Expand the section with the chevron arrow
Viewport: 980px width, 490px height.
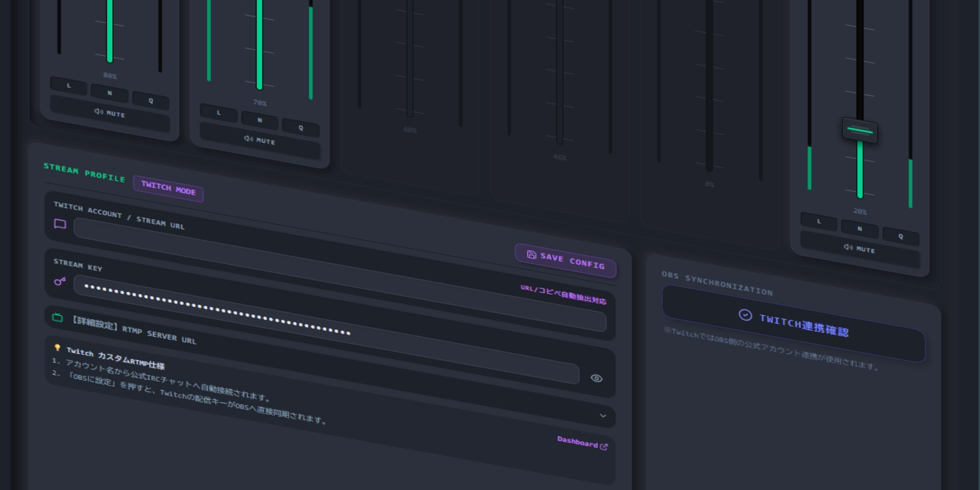point(603,416)
